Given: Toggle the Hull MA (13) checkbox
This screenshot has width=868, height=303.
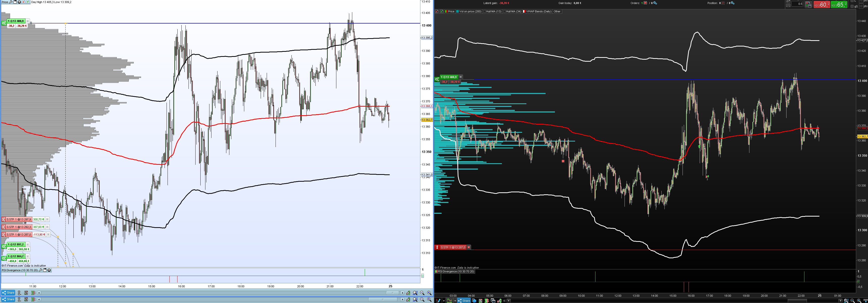Looking at the screenshot, I should 484,11.
